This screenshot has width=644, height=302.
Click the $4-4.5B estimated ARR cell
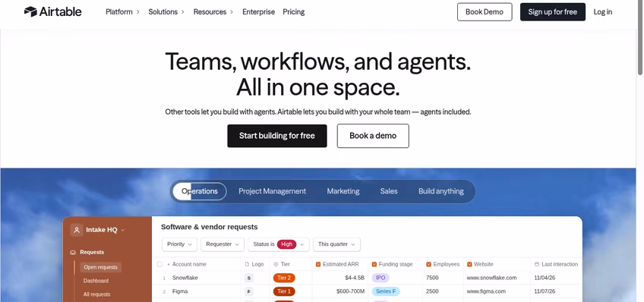[355, 278]
